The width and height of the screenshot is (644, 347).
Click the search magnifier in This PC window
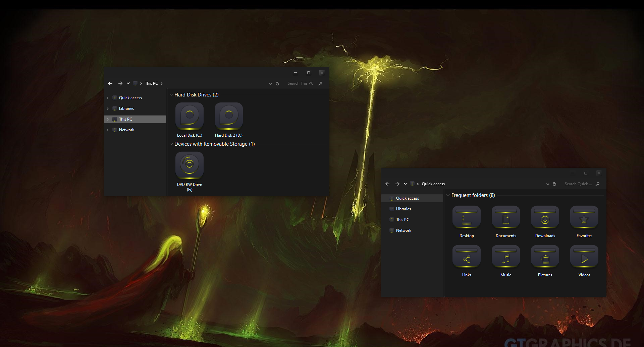click(x=321, y=83)
